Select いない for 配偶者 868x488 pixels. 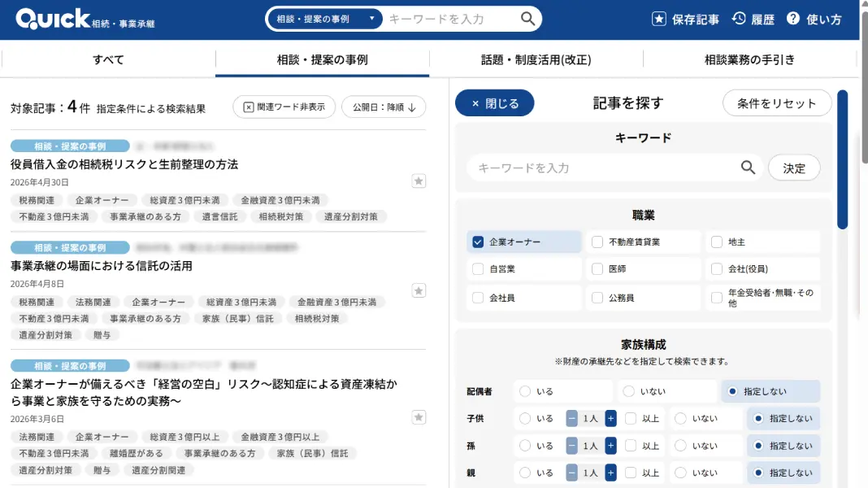(x=628, y=391)
